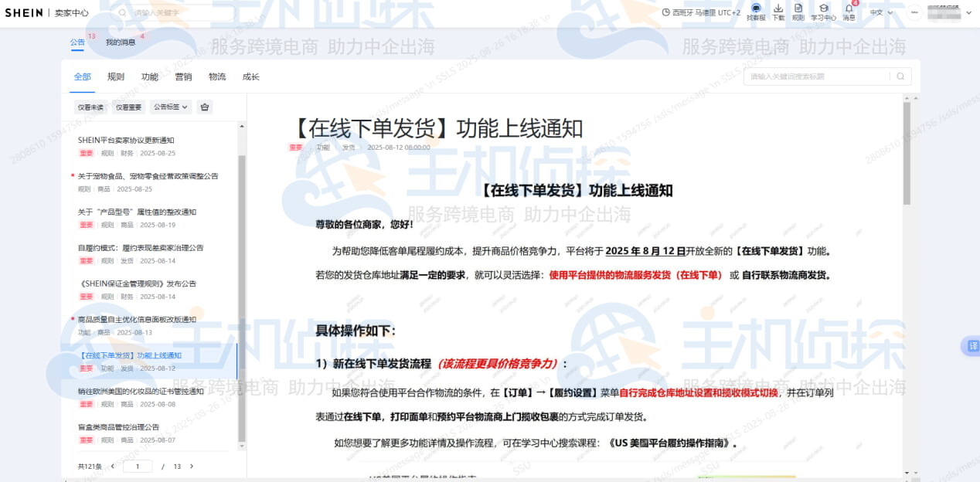Expand the account menu chevron at top right
This screenshot has width=980, height=482.
tap(968, 12)
